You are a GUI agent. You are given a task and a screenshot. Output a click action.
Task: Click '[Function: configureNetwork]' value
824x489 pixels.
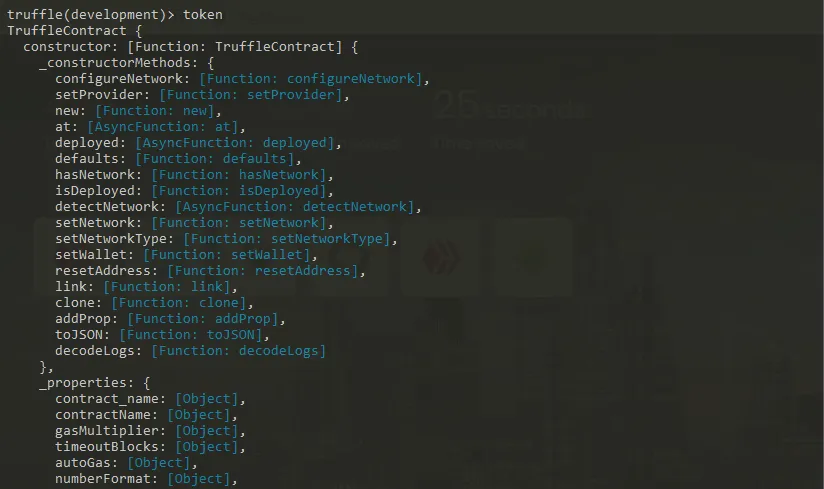[311, 79]
